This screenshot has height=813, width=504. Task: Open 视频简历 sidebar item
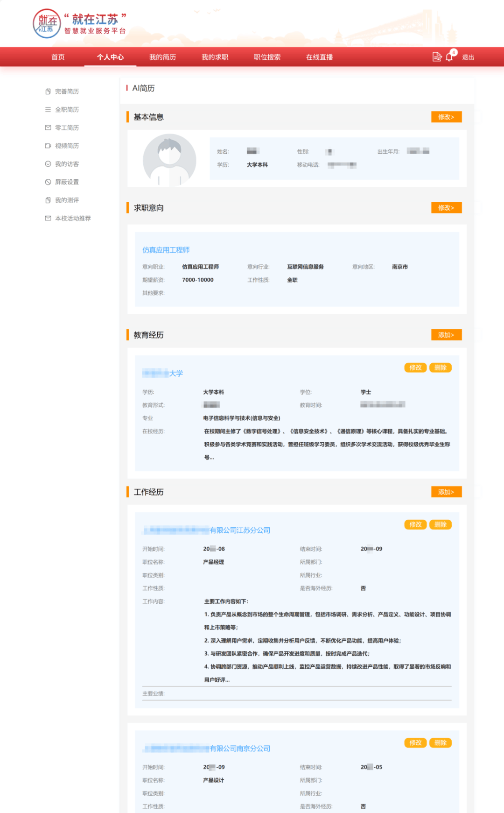pos(67,146)
